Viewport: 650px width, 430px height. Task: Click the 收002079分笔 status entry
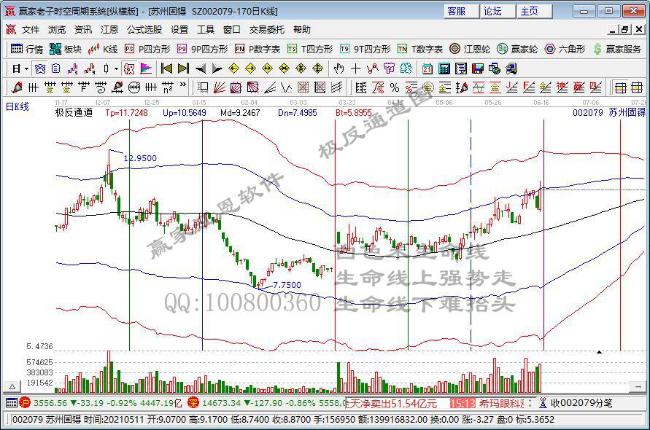pos(582,403)
